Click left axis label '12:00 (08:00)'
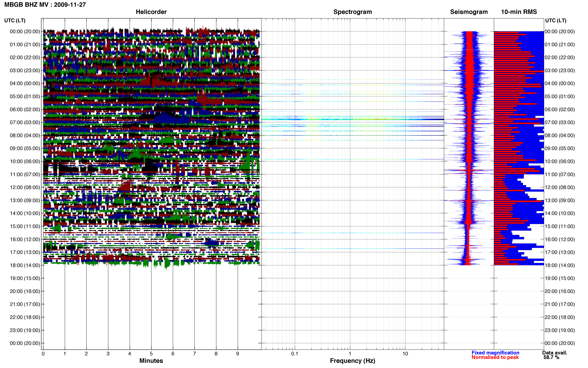 pos(25,187)
